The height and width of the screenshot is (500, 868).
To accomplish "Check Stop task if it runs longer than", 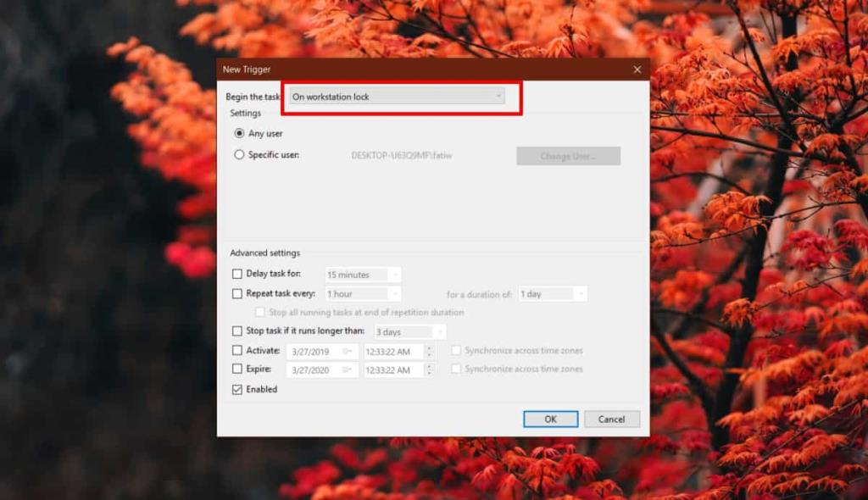I will 236,331.
